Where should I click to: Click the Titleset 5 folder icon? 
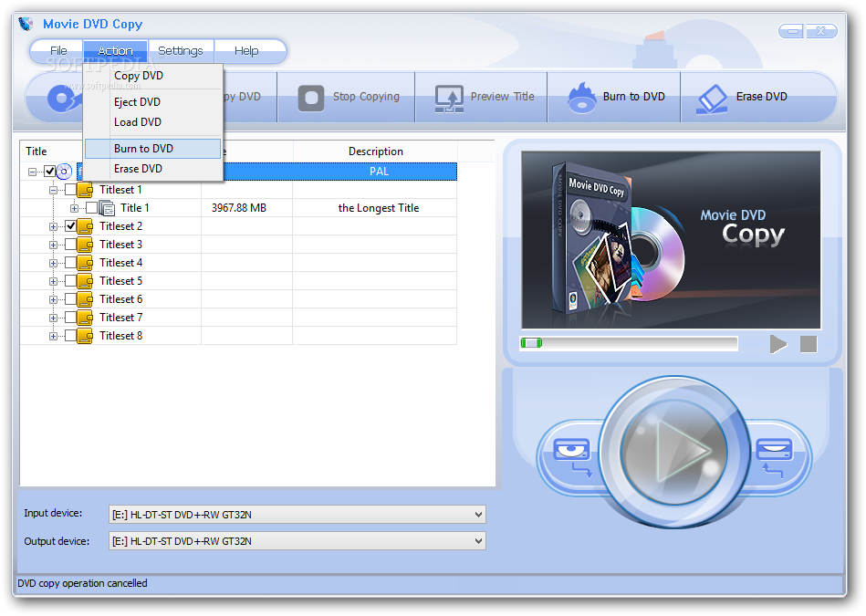pos(85,281)
